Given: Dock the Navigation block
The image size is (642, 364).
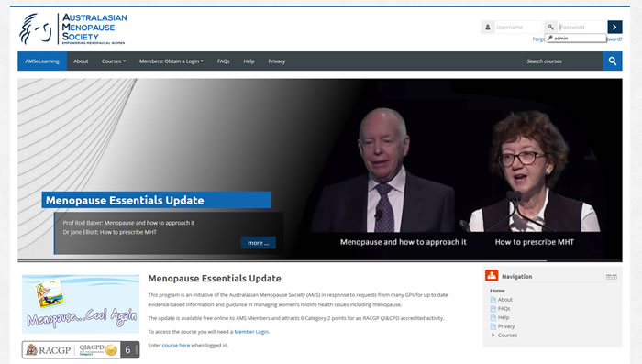Looking at the screenshot, I should [614, 277].
